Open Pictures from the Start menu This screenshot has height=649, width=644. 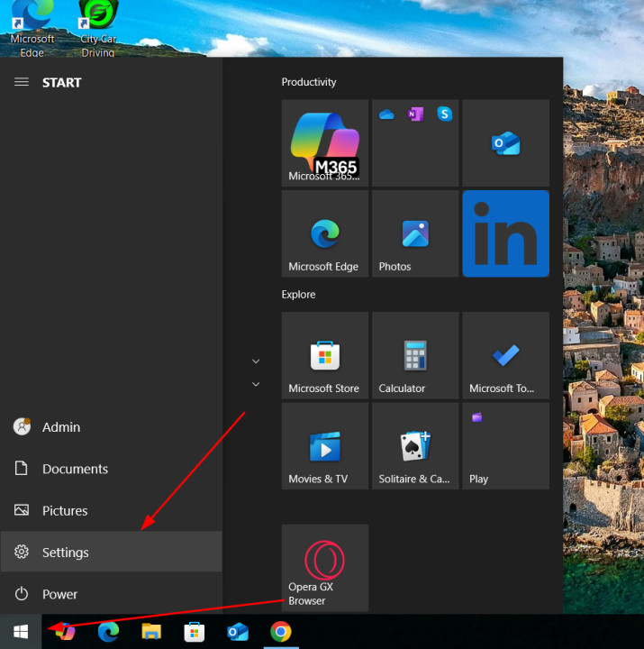[112, 510]
